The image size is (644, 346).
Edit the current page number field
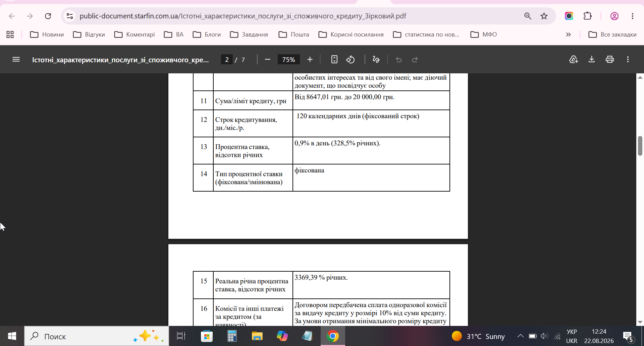coord(227,60)
